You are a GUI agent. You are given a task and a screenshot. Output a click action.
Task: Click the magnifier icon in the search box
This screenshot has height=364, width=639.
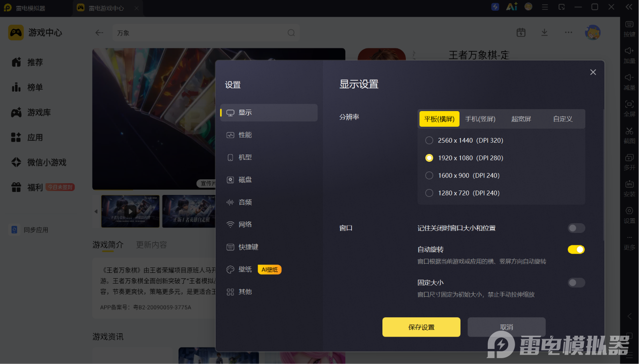click(291, 33)
